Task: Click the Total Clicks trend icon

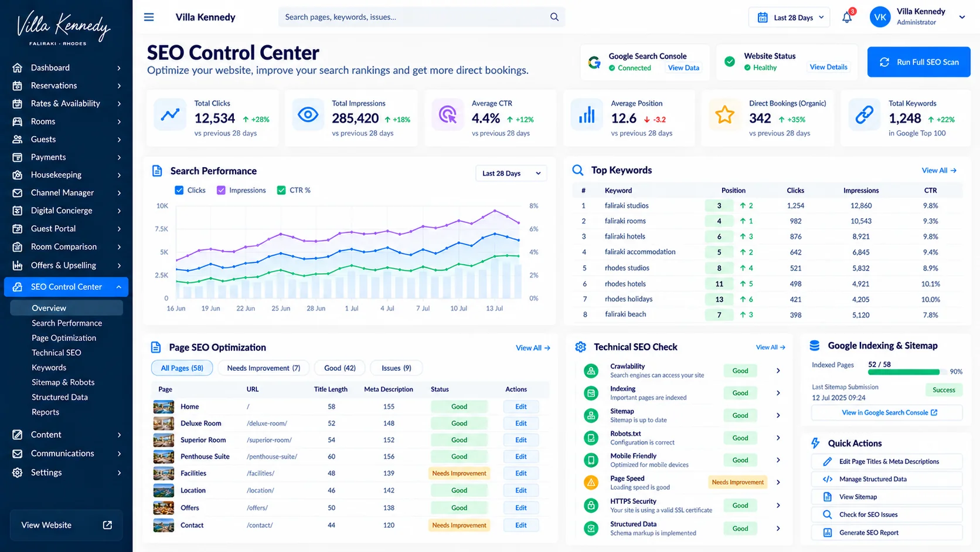Action: (170, 114)
